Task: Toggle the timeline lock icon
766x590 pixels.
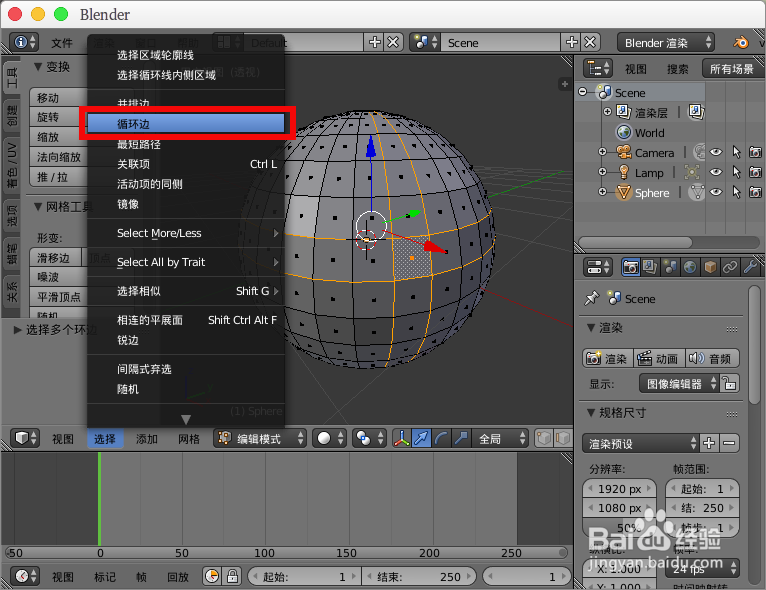Action: click(x=232, y=577)
